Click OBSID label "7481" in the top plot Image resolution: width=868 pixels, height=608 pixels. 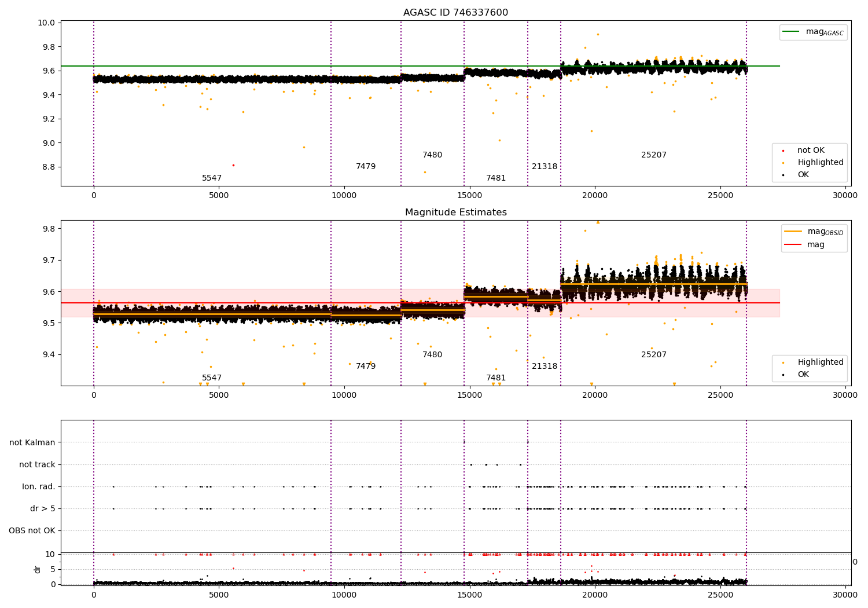click(x=496, y=178)
